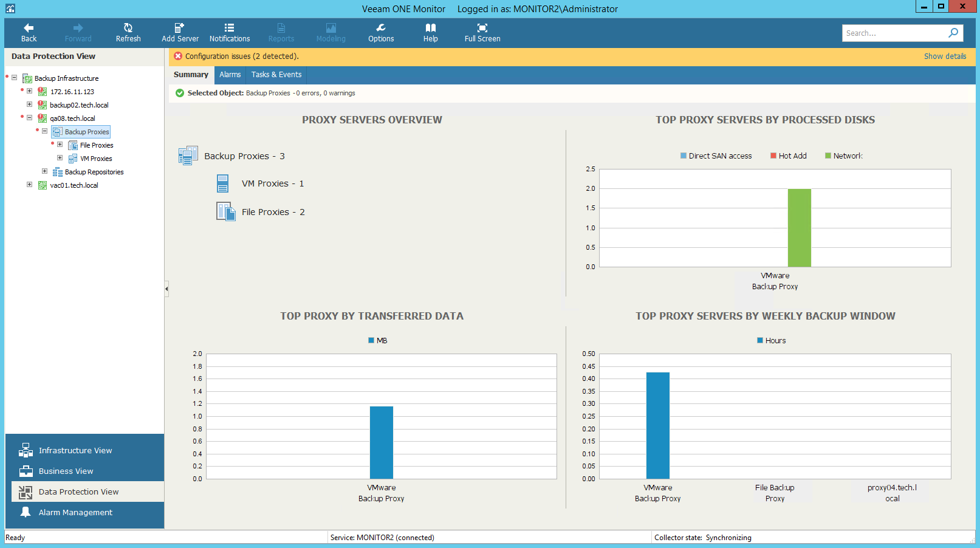Click the Modeling toolbar icon
The width and height of the screenshot is (980, 548).
click(x=331, y=28)
